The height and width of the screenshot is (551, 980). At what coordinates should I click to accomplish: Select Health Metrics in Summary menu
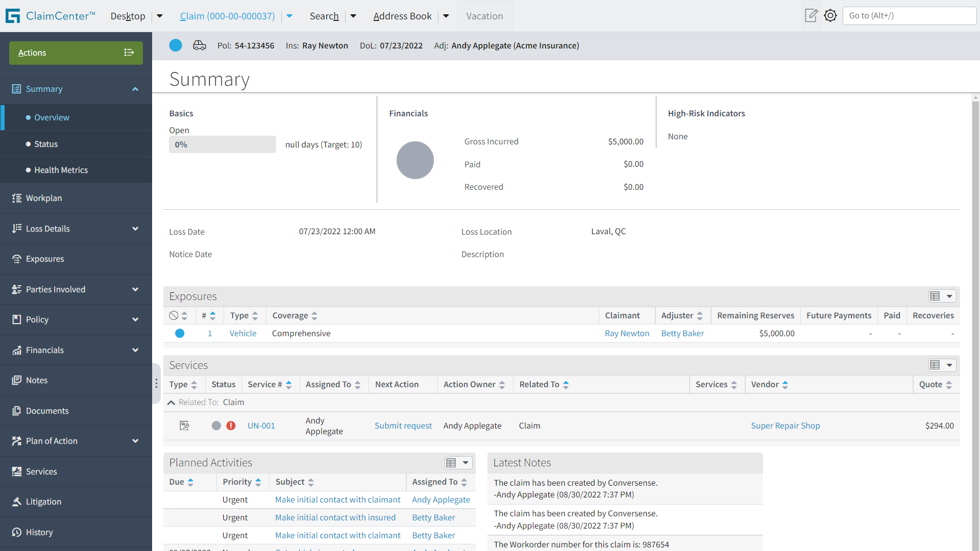(61, 170)
